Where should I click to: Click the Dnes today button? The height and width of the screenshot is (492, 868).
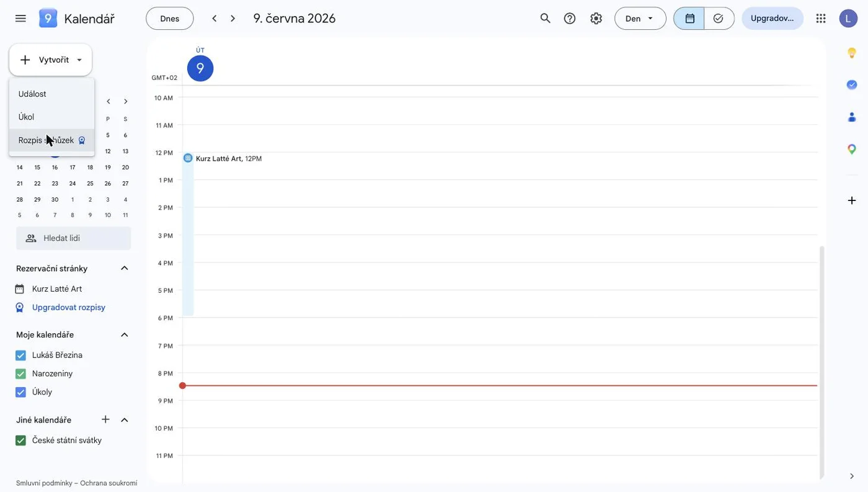pos(170,19)
